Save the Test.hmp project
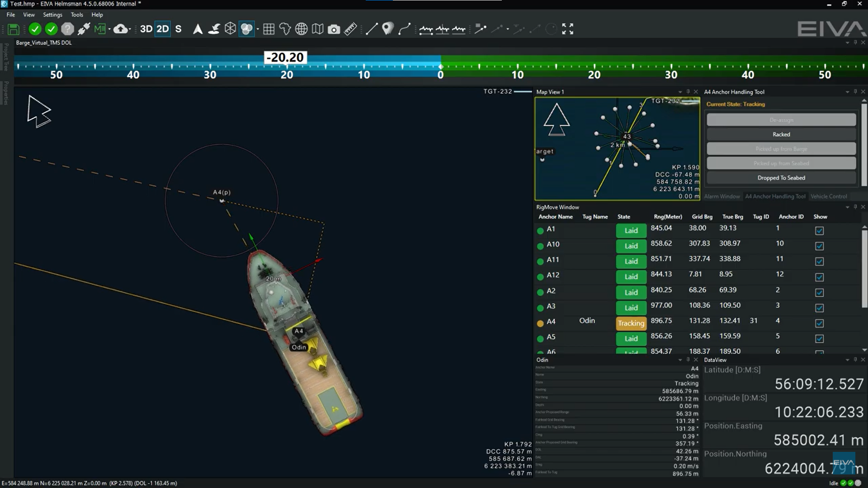868x488 pixels. pyautogui.click(x=13, y=29)
